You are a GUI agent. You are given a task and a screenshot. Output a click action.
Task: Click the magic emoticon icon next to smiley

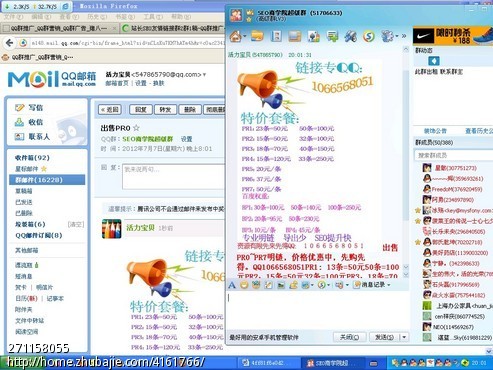(x=256, y=285)
